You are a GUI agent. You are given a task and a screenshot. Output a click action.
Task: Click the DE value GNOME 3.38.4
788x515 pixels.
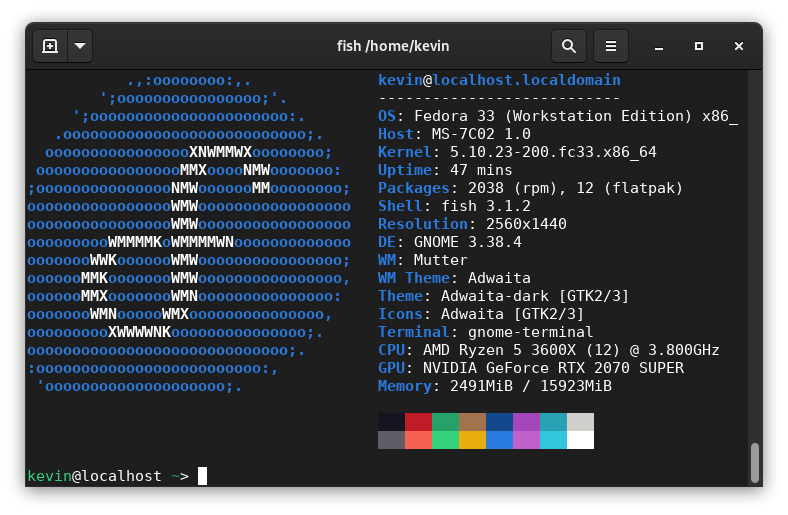coord(467,242)
